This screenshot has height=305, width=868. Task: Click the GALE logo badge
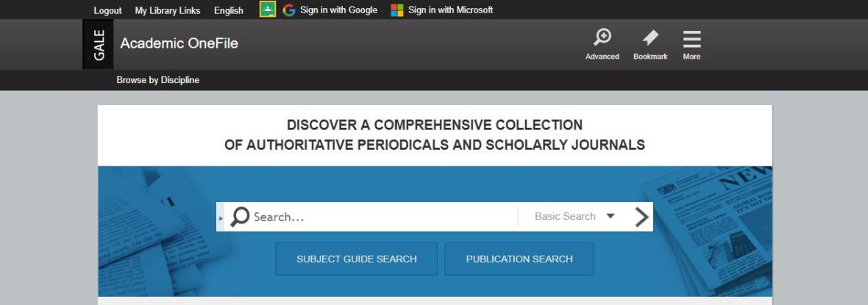pos(98,44)
